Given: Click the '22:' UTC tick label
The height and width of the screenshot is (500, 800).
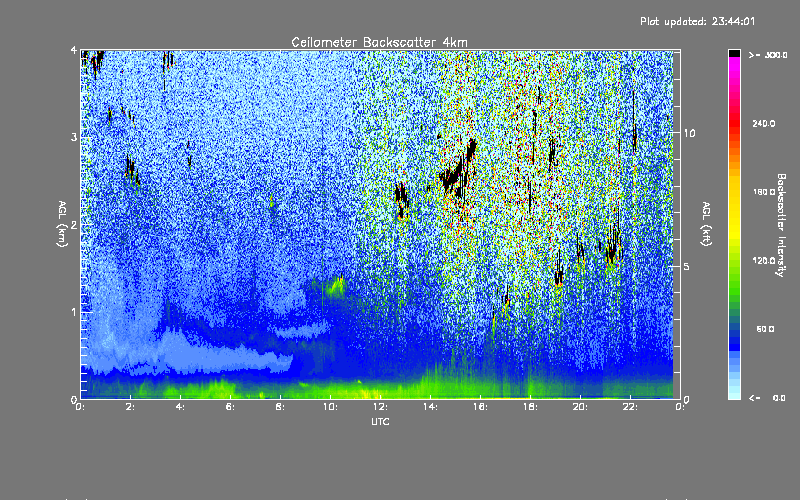Looking at the screenshot, I should tap(630, 407).
